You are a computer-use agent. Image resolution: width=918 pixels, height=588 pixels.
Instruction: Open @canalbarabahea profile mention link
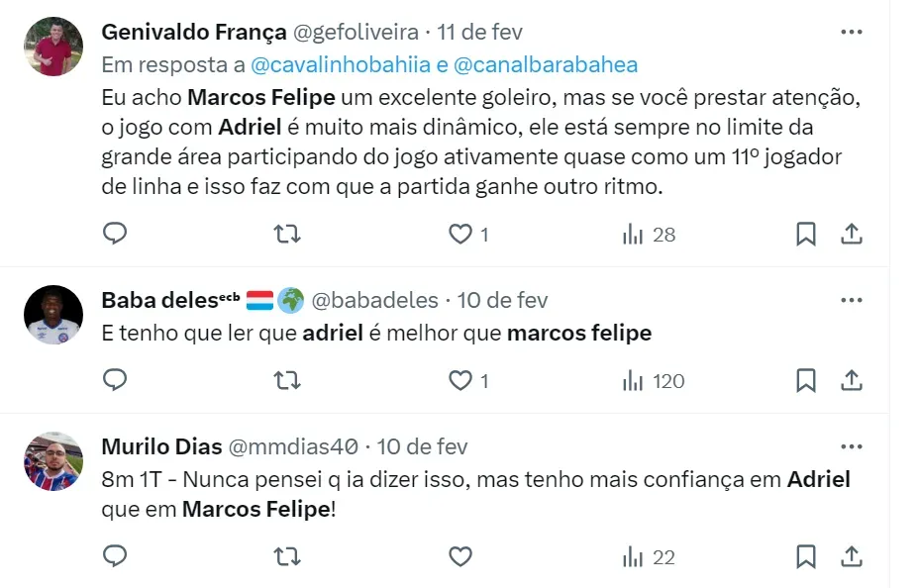pyautogui.click(x=546, y=65)
